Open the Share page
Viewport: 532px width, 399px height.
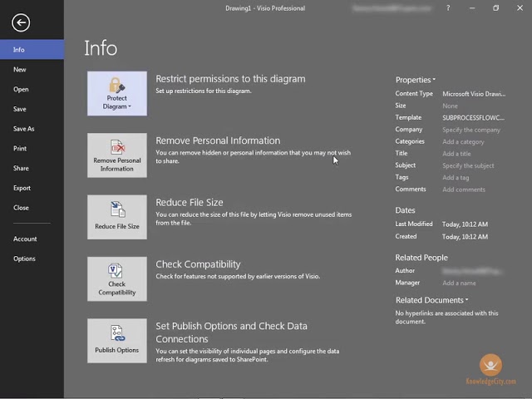[x=32, y=168]
